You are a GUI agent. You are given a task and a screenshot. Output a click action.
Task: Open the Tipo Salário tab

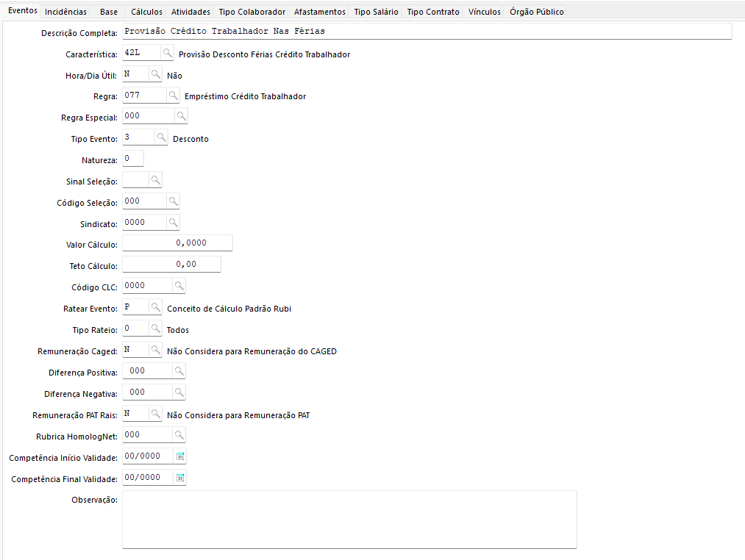point(376,12)
